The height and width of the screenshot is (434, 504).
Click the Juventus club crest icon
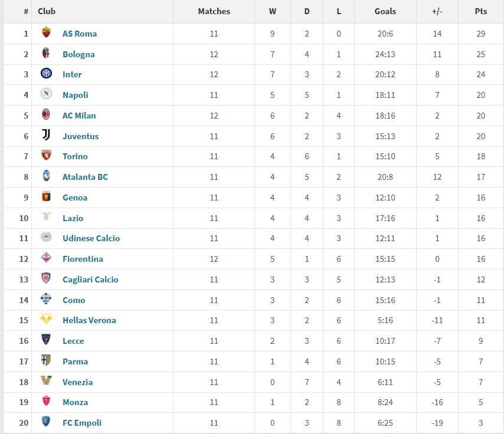coord(46,136)
